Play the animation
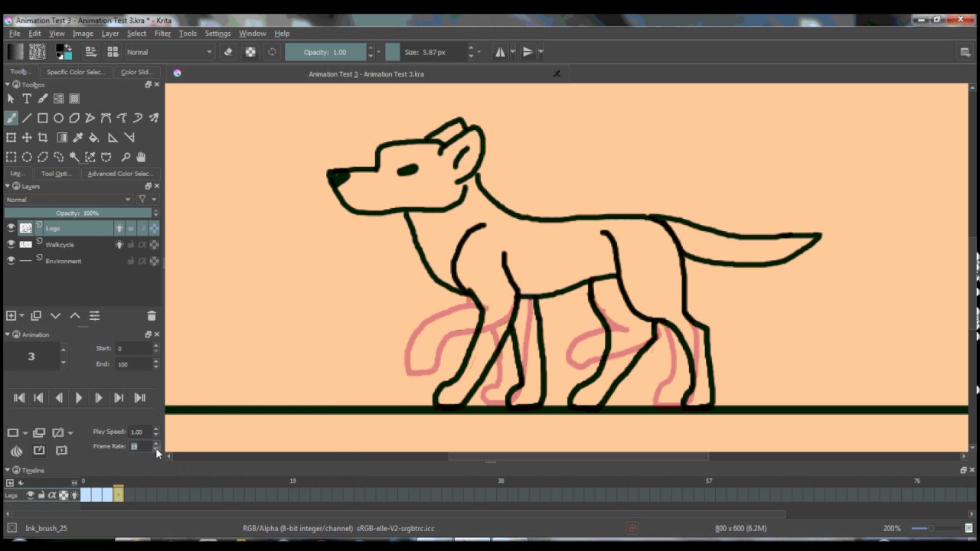Screen dimensions: 980x551 (x=78, y=398)
